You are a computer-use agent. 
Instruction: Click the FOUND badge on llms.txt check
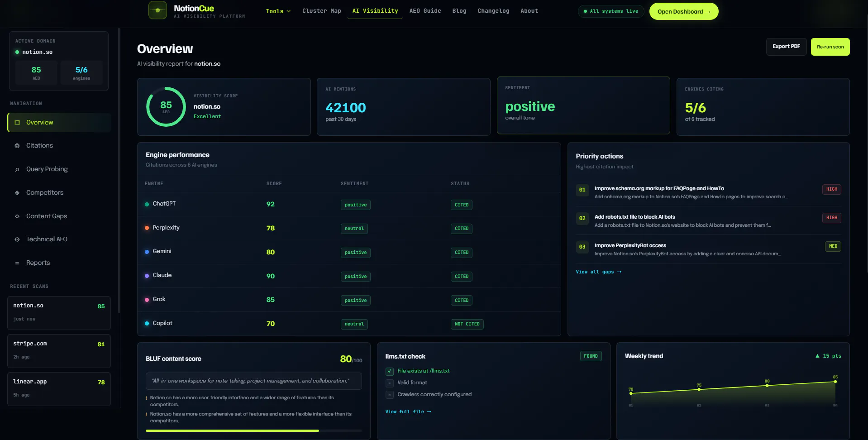pos(591,356)
